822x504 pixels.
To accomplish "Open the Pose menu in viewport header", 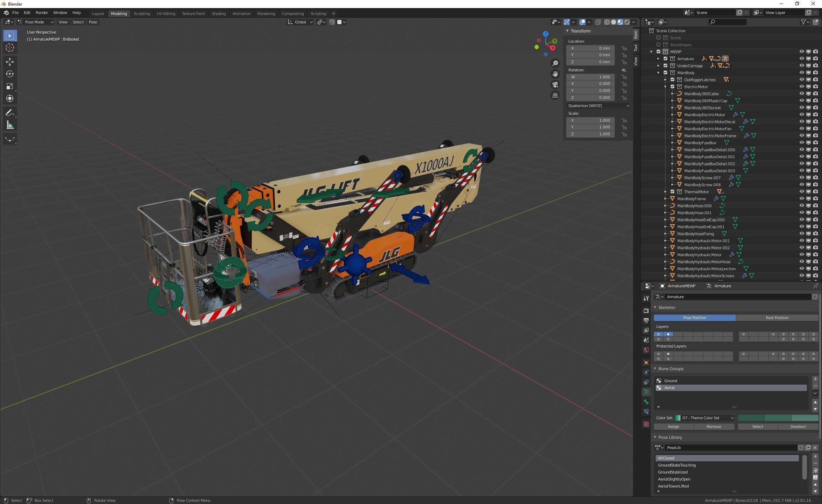I will 93,22.
